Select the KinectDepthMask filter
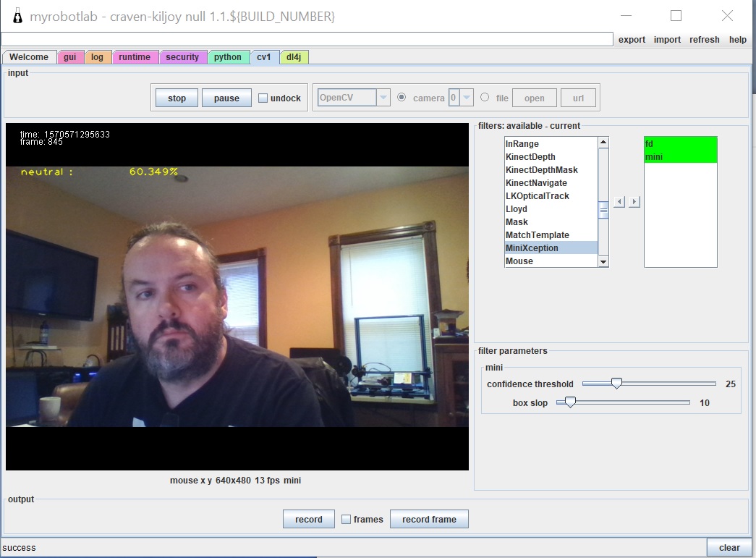Viewport: 756px width, 558px height. 551,170
